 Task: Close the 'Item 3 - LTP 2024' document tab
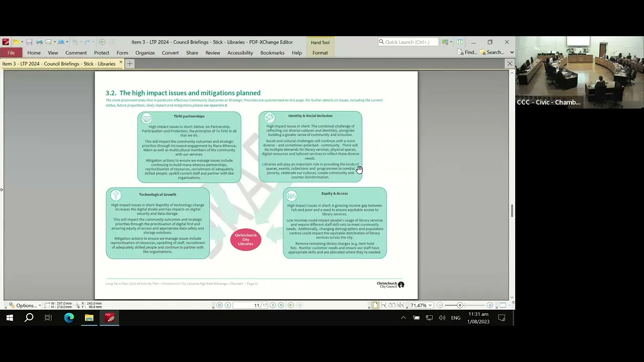pos(121,63)
